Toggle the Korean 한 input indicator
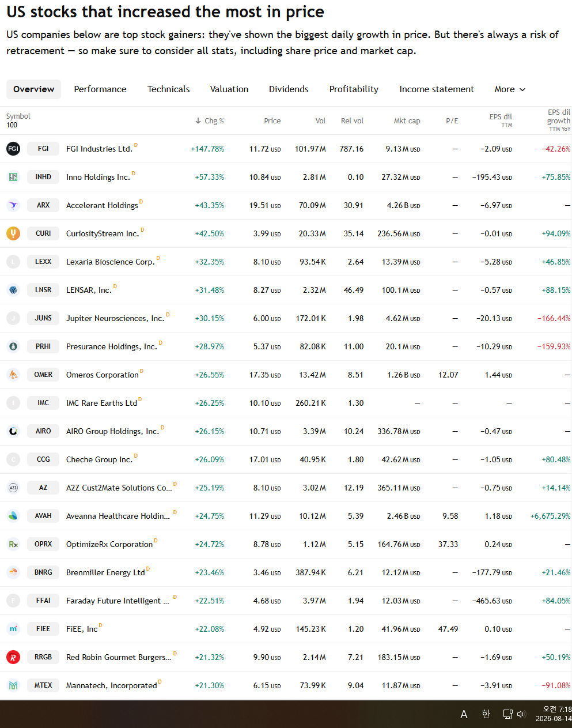Image resolution: width=572 pixels, height=728 pixels. [486, 714]
